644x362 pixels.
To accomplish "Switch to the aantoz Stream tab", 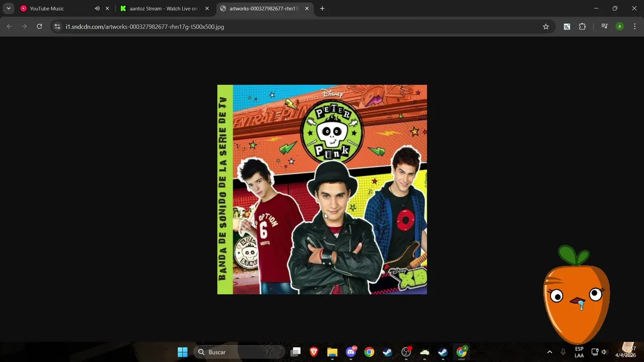I will 163,9.
